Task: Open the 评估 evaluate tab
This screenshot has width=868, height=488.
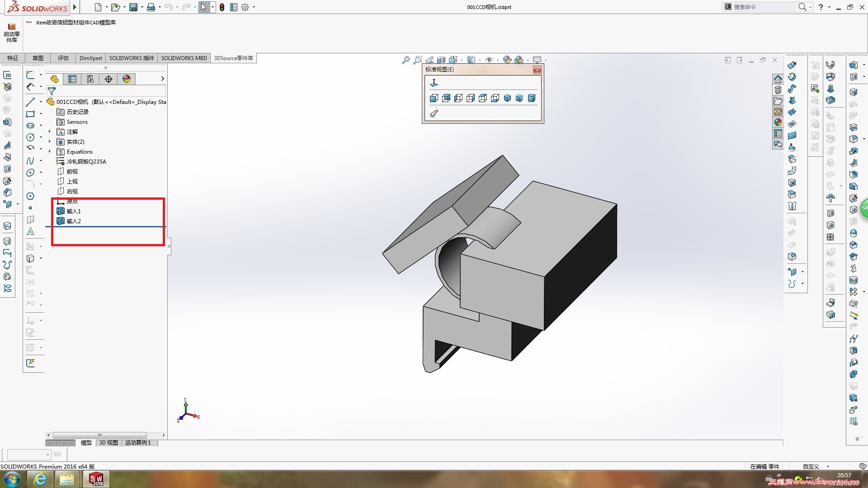Action: click(x=63, y=58)
